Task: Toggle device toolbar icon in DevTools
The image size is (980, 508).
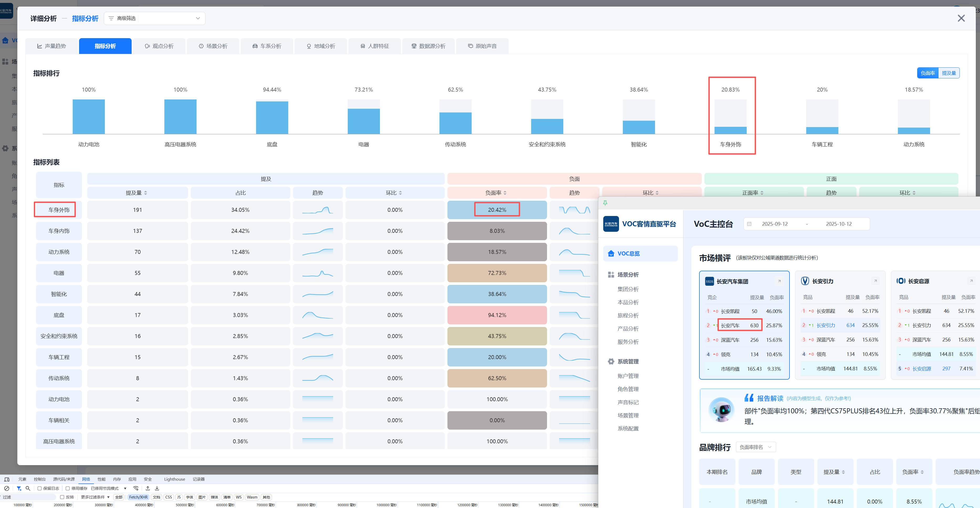Action: 7,479
